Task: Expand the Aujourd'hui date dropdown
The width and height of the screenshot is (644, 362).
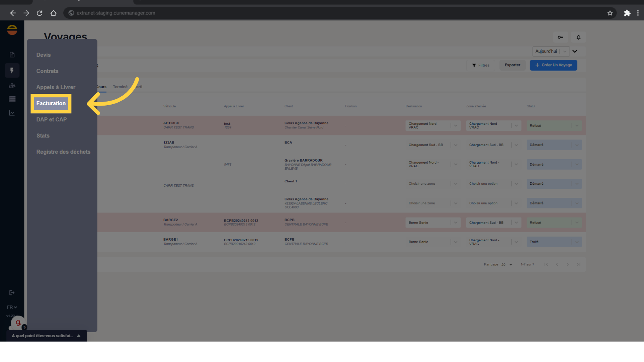Action: coord(551,51)
